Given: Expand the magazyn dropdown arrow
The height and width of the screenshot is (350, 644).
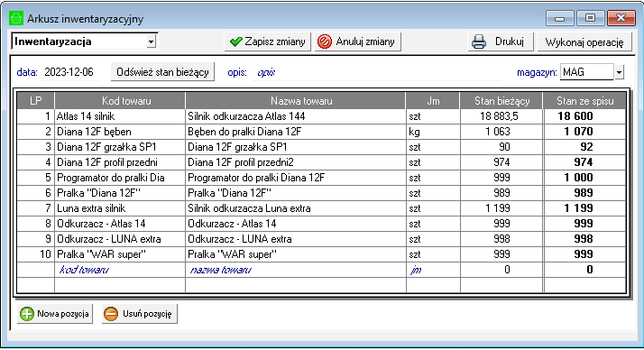Looking at the screenshot, I should point(619,72).
